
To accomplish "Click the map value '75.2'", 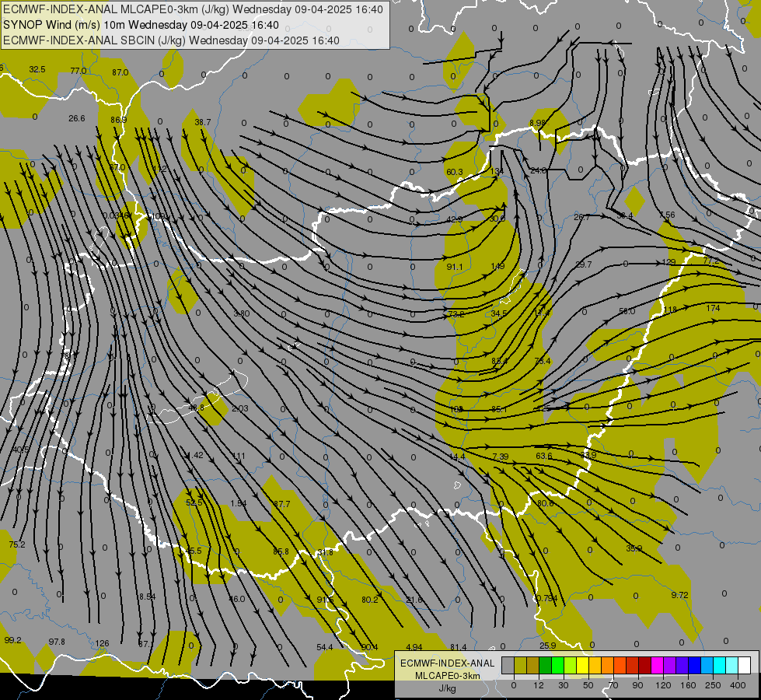I will tap(16, 544).
